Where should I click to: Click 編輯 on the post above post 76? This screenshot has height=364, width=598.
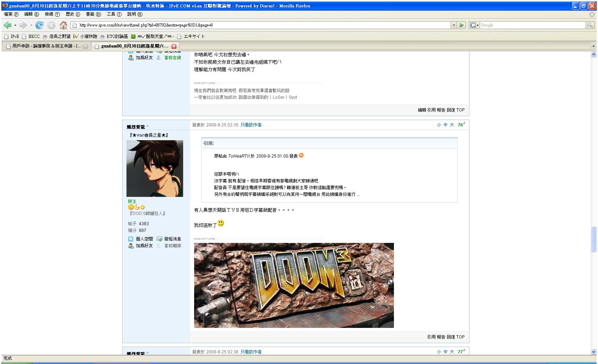[x=422, y=110]
